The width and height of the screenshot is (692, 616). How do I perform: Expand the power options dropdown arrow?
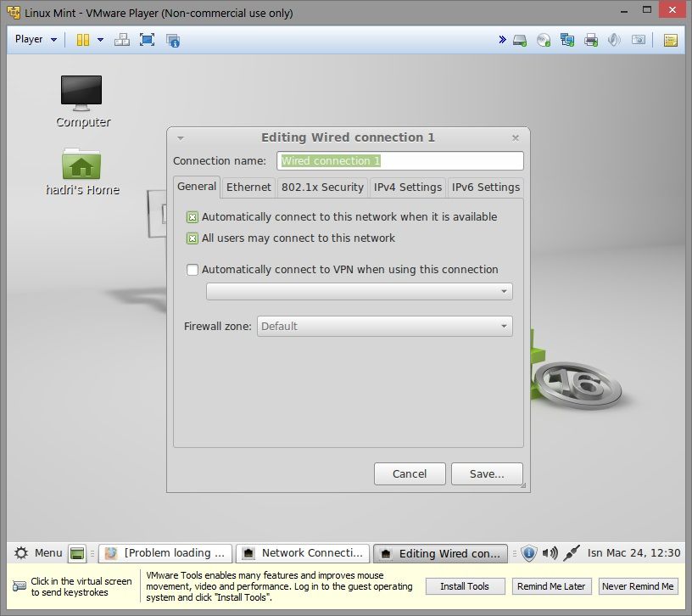tap(100, 40)
